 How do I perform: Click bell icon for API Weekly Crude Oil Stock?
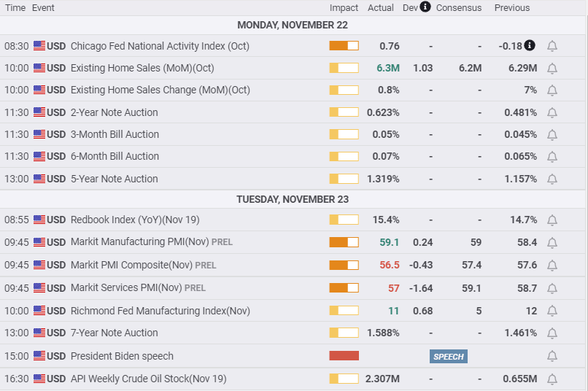click(x=552, y=379)
